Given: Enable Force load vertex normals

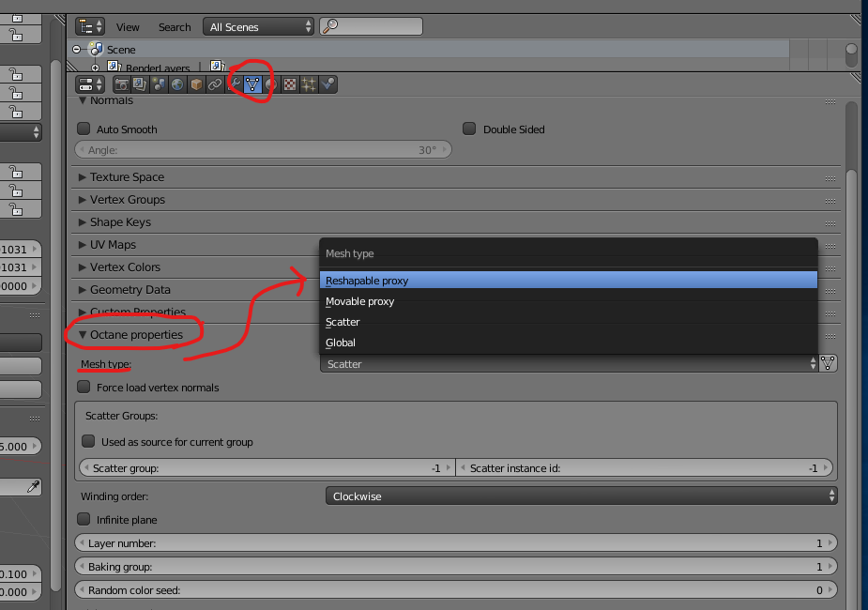Looking at the screenshot, I should tap(84, 387).
